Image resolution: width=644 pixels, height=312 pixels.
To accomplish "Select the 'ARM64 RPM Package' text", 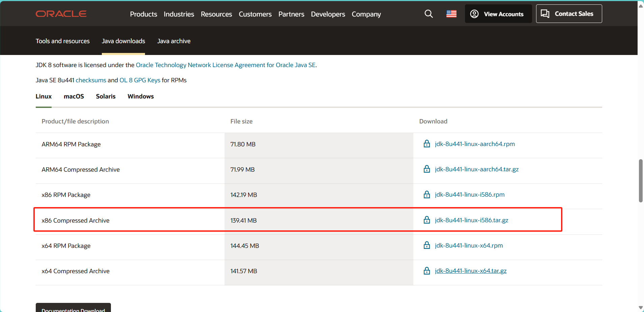I will 71,144.
